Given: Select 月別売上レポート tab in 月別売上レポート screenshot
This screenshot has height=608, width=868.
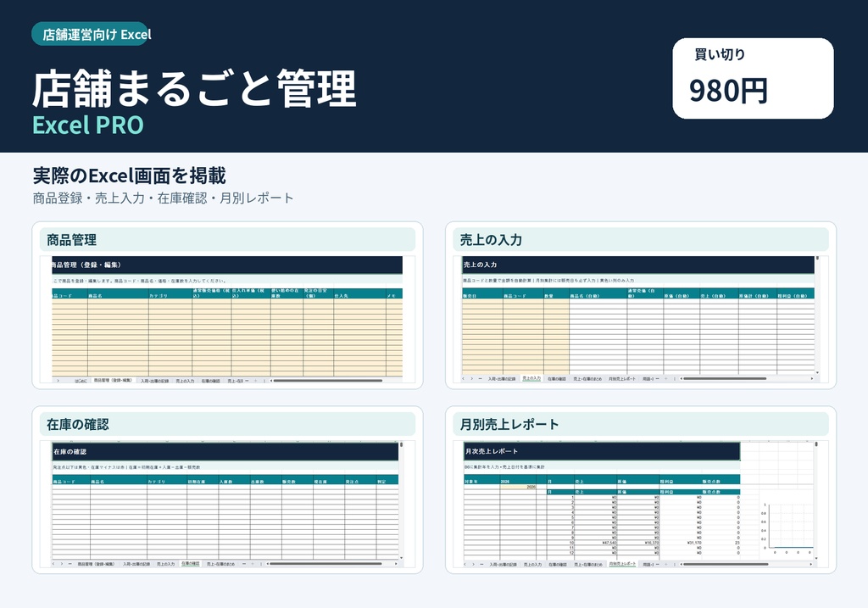Looking at the screenshot, I should (x=622, y=564).
